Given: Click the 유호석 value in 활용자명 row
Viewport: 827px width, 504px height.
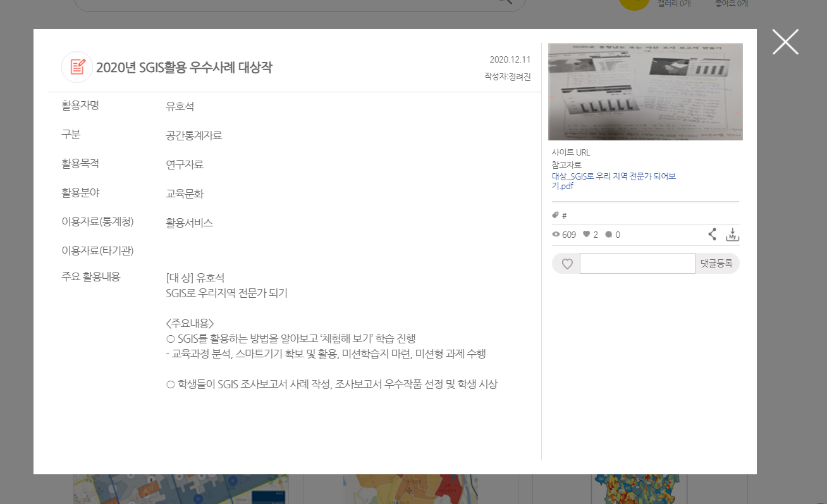Looking at the screenshot, I should [180, 106].
